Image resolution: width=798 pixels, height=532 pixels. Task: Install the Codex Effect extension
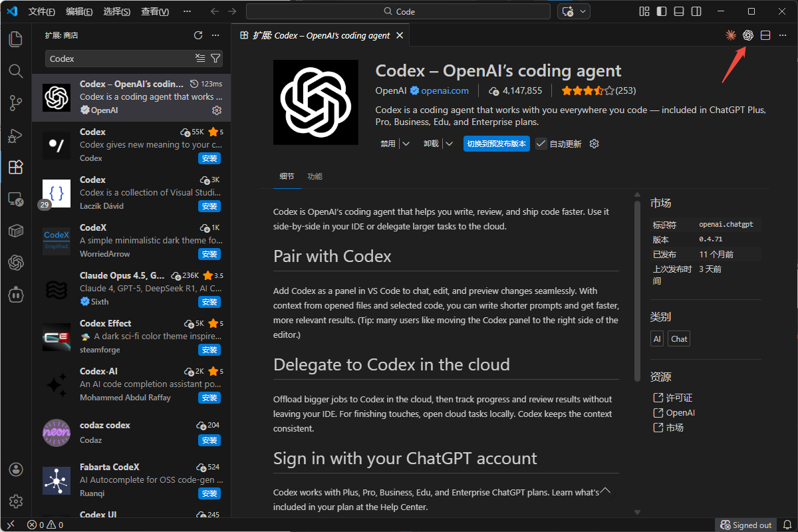click(x=209, y=350)
